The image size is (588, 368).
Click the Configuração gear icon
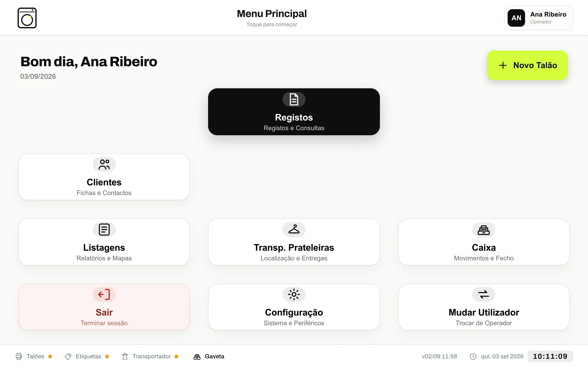294,294
